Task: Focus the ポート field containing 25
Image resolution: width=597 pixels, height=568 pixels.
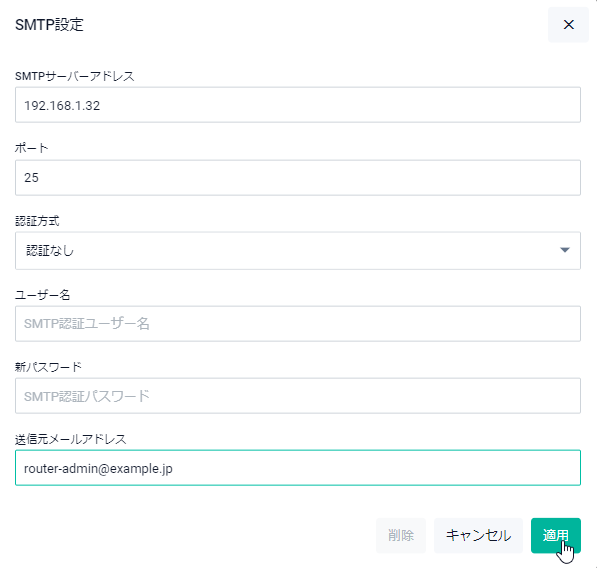Action: (298, 178)
